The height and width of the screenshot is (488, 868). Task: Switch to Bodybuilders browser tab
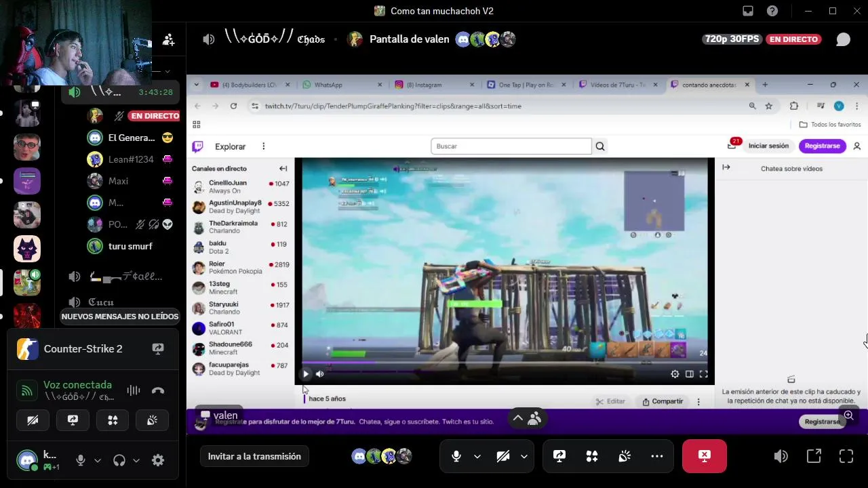pos(250,85)
